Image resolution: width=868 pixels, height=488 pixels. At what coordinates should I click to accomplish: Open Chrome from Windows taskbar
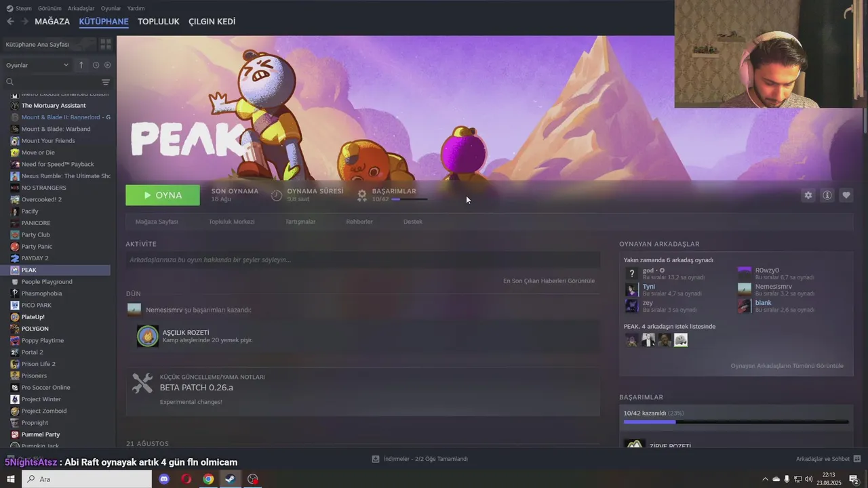pyautogui.click(x=208, y=479)
